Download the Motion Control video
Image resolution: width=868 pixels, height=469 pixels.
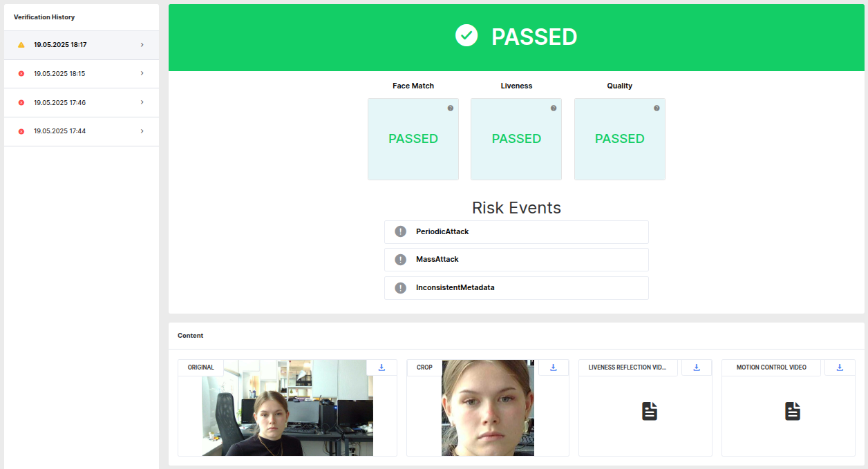pos(840,367)
